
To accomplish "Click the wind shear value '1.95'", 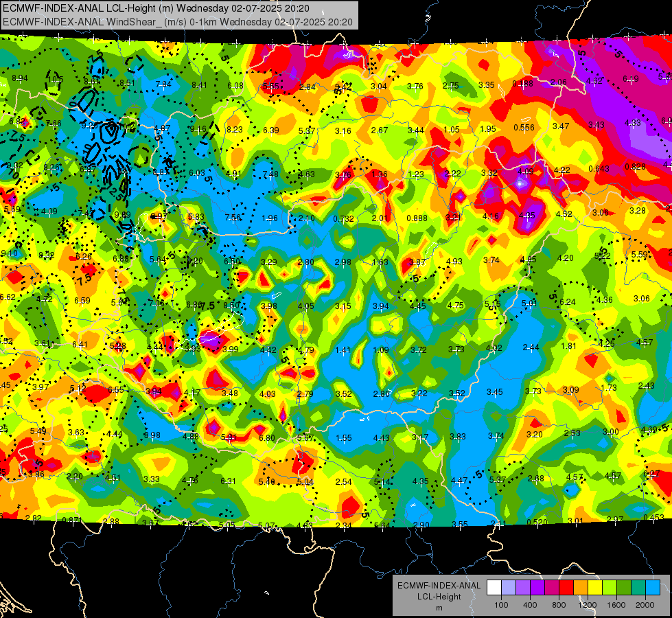I will pos(488,128).
